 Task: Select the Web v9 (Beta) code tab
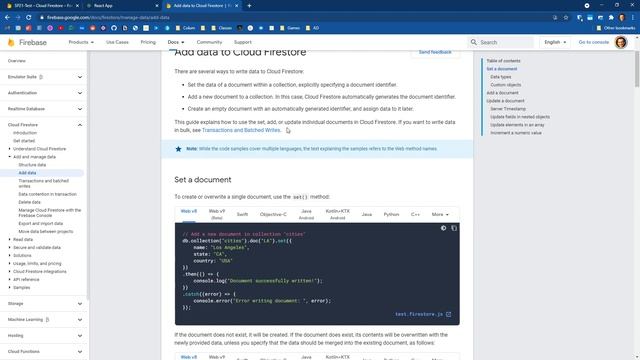point(217,214)
